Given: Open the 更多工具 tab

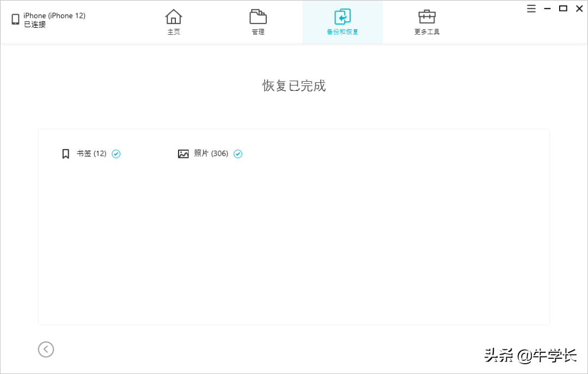Looking at the screenshot, I should point(426,22).
